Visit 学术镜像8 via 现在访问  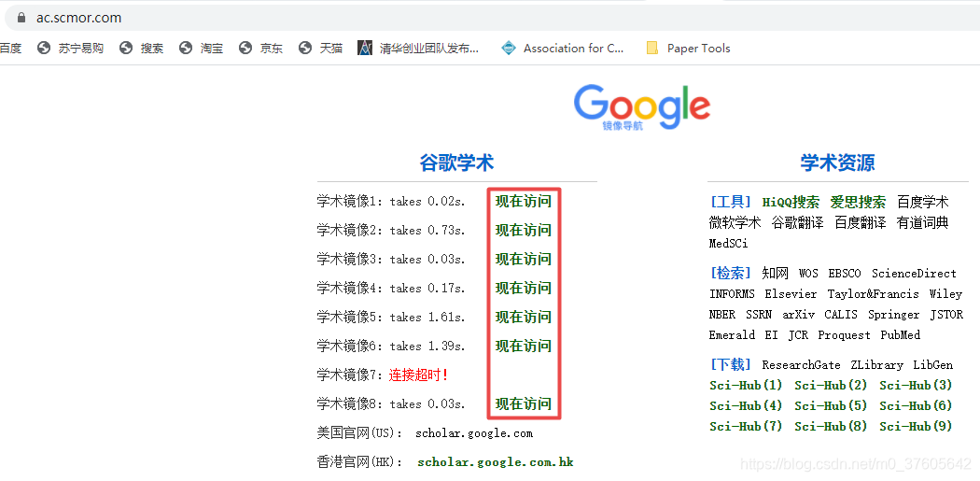click(523, 403)
